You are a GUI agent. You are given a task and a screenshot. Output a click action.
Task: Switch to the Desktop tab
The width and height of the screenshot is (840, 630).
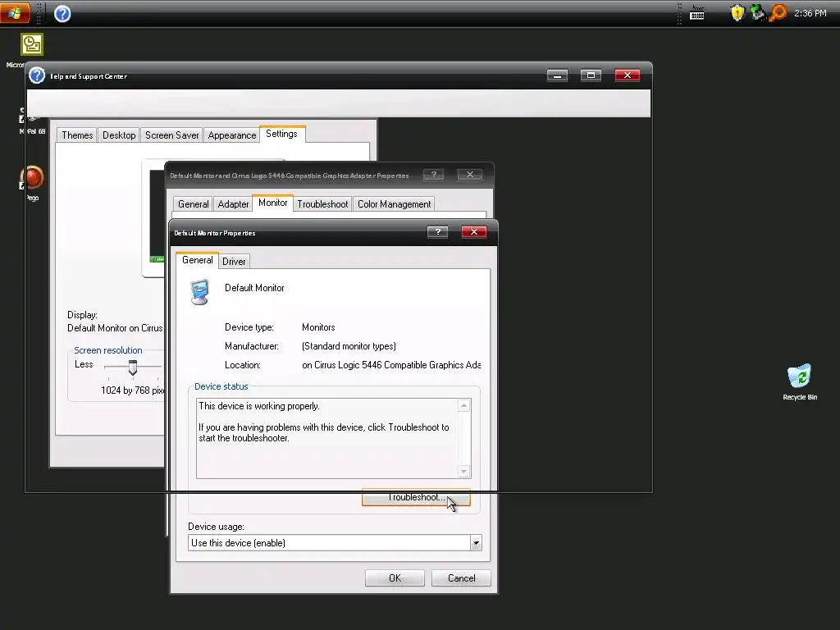click(x=119, y=135)
